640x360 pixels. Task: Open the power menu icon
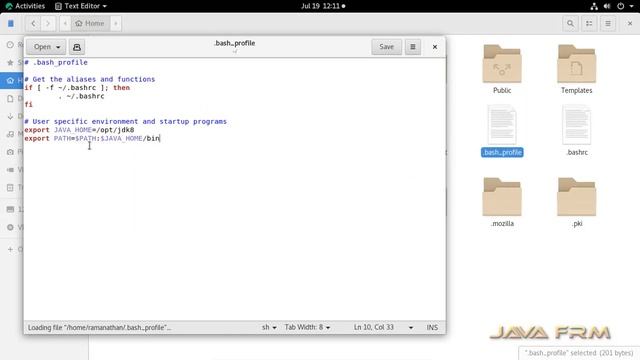click(620, 6)
